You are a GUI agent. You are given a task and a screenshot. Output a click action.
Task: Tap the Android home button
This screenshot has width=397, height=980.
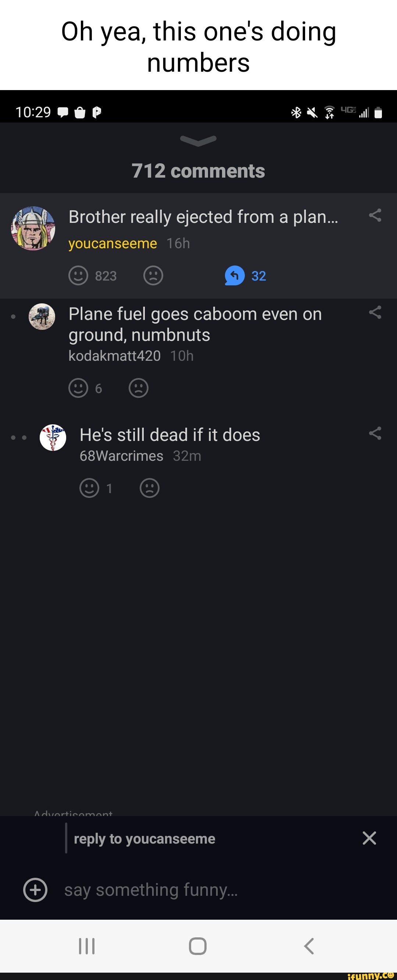pyautogui.click(x=198, y=947)
